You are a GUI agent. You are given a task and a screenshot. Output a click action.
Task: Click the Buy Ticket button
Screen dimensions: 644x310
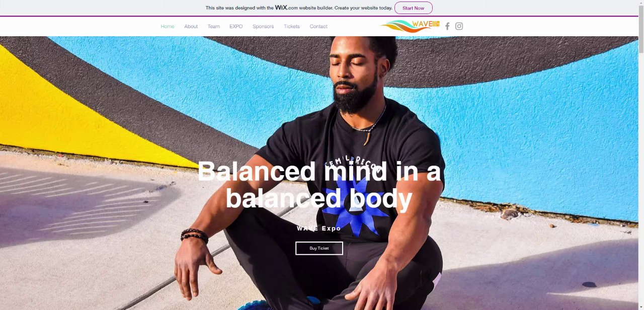(319, 248)
